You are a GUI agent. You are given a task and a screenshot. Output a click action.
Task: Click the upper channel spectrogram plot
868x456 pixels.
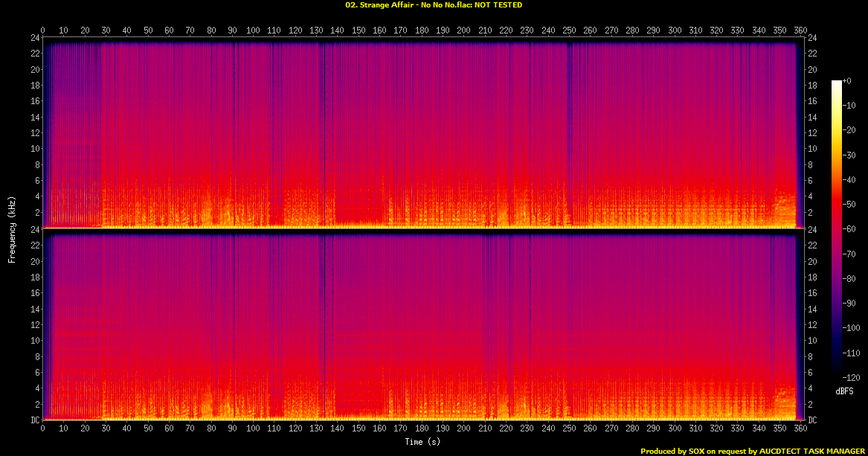[x=423, y=133]
